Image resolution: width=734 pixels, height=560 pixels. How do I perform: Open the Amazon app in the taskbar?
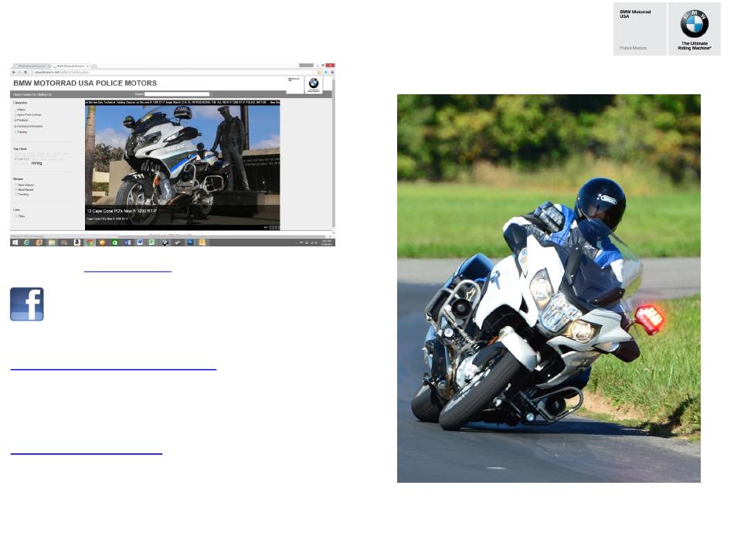[x=77, y=243]
